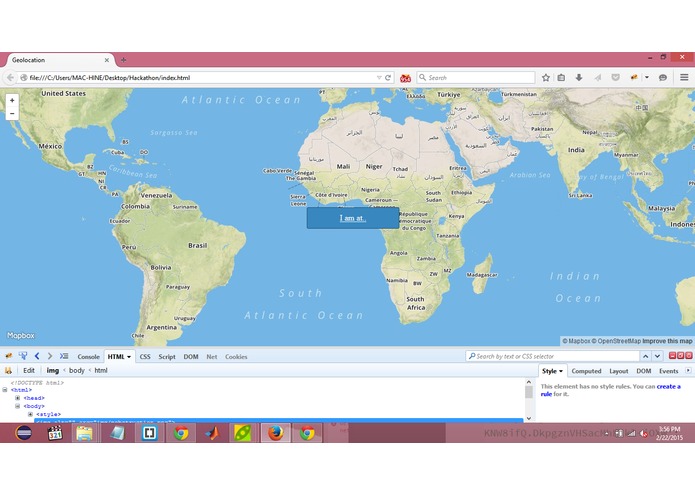
Task: Click the break on mutate icon beside Edit
Action: tap(8, 370)
